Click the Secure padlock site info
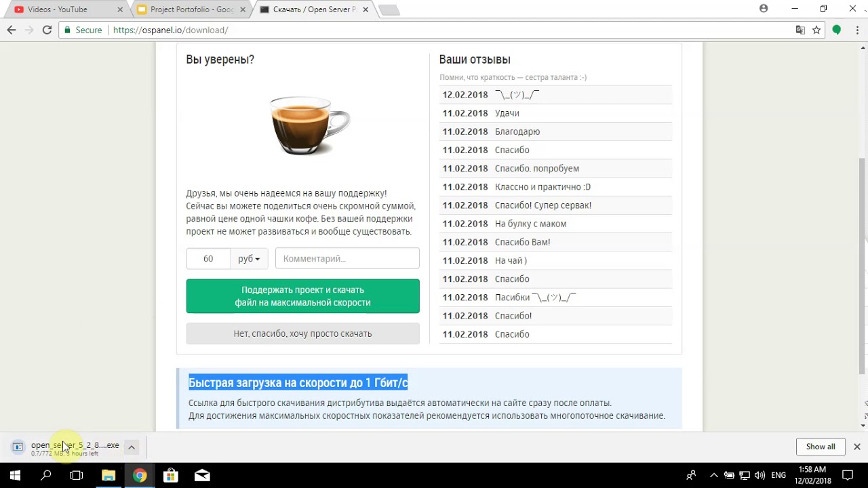 [83, 30]
